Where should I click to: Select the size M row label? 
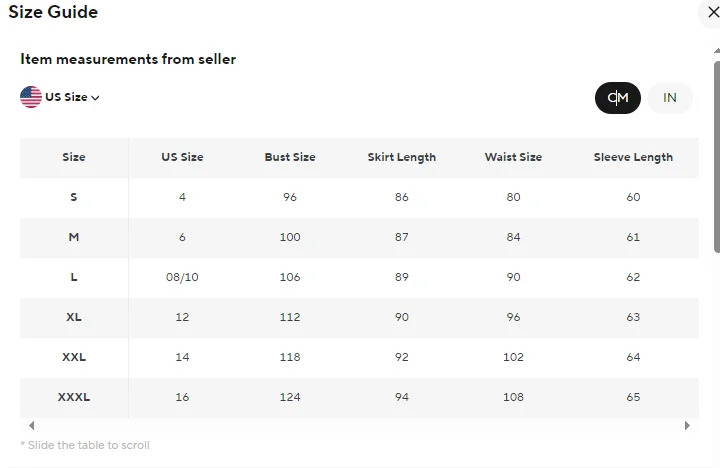click(74, 237)
